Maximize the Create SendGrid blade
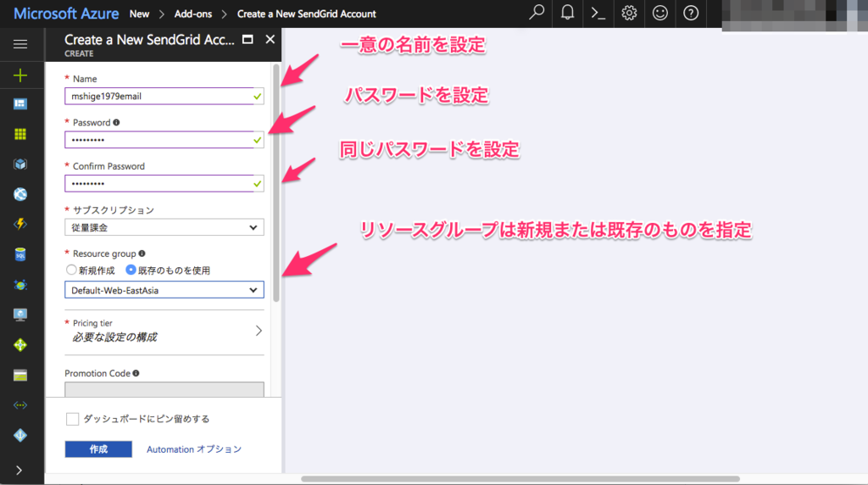 pyautogui.click(x=248, y=39)
